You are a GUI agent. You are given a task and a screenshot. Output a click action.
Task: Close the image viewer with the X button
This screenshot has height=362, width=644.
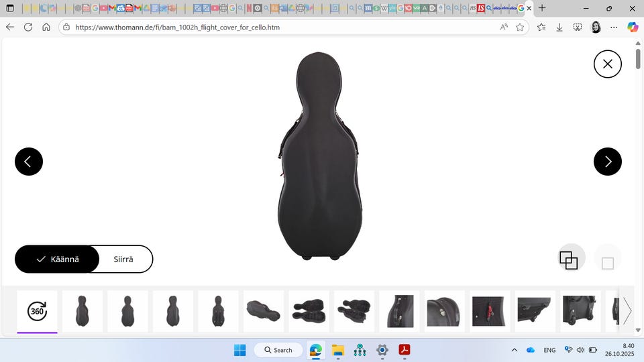(607, 64)
